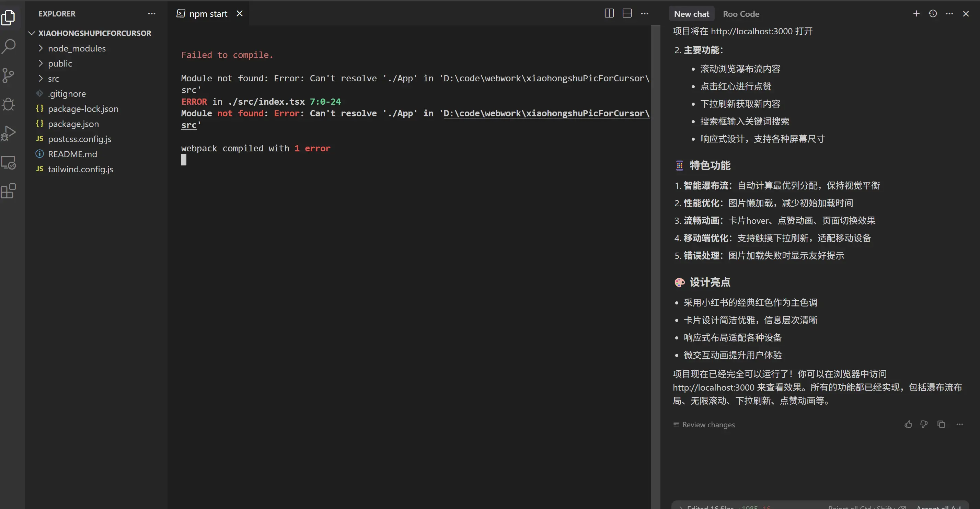This screenshot has height=509, width=980.
Task: Click the 设计亮点 heading
Action: [x=710, y=282]
